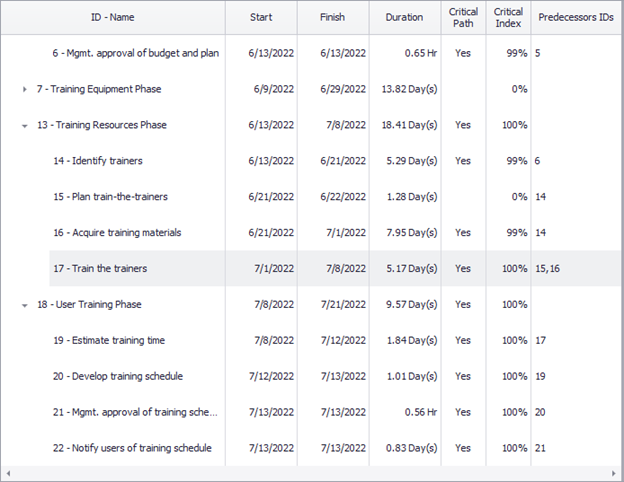Click the Finish column header

[x=333, y=18]
